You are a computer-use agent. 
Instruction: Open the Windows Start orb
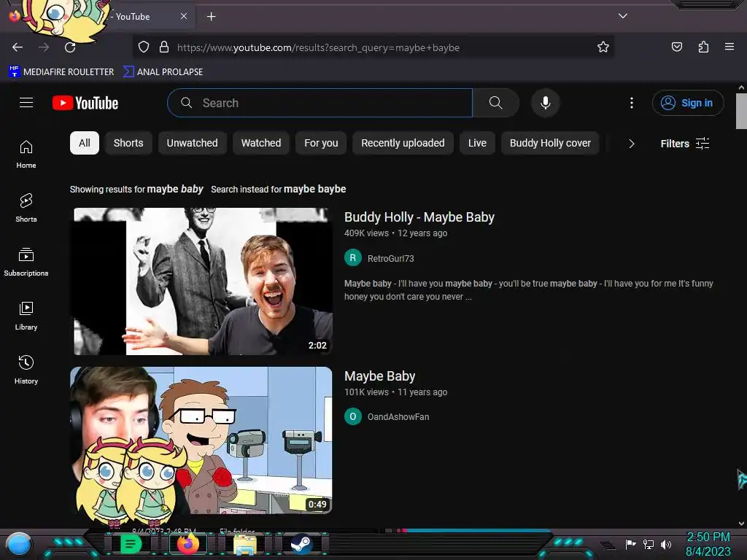tap(19, 544)
